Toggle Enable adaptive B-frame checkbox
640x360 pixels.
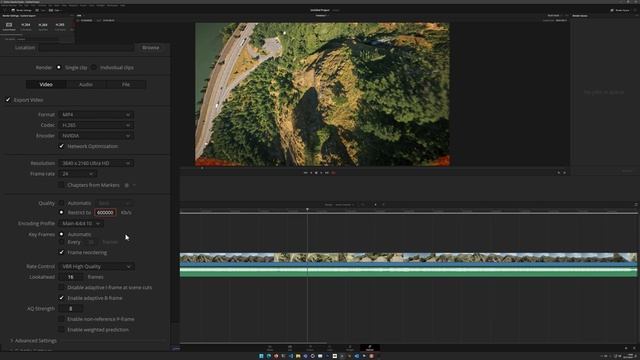[x=61, y=298]
